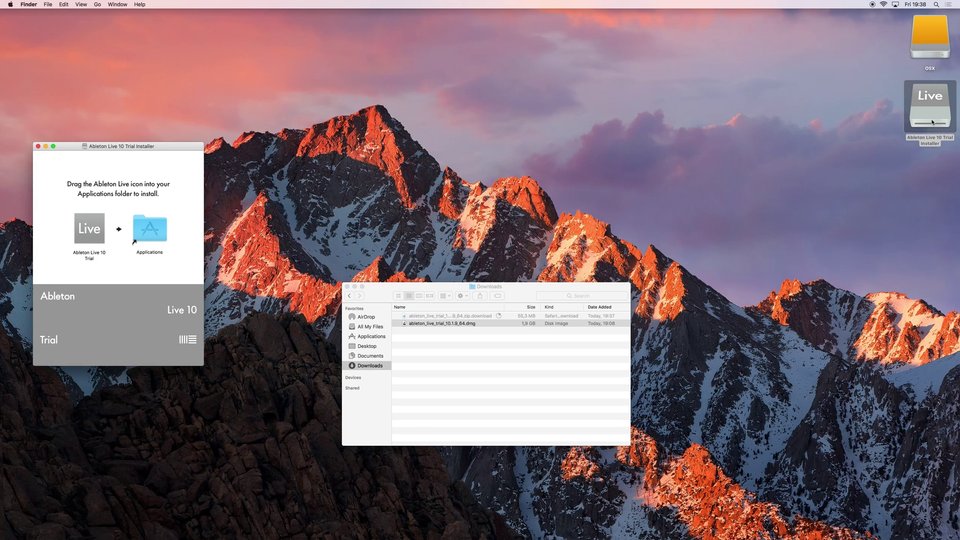Open the Go menu

[97, 4]
